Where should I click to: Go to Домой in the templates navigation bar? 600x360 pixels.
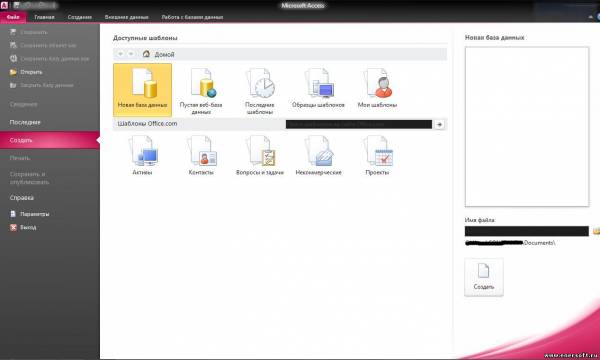pos(158,54)
